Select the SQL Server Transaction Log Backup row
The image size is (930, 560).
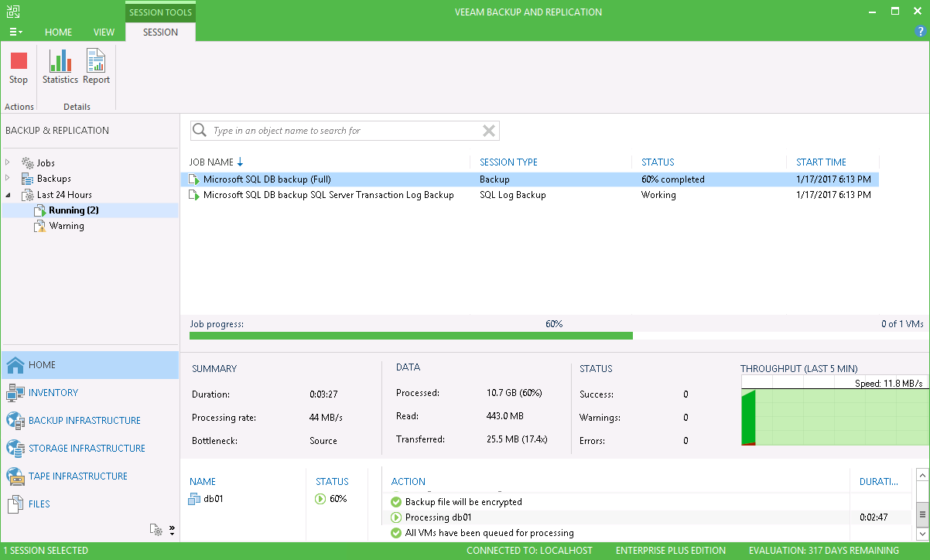[328, 195]
